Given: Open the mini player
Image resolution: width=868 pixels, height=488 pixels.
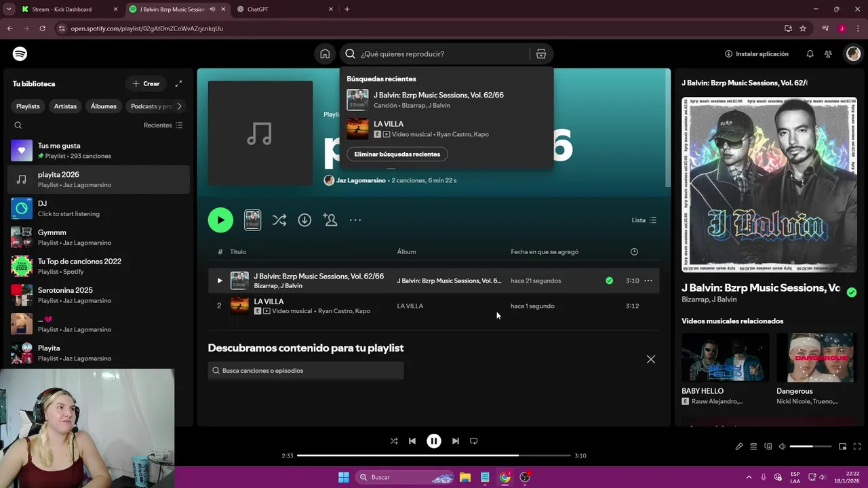Looking at the screenshot, I should point(843,447).
